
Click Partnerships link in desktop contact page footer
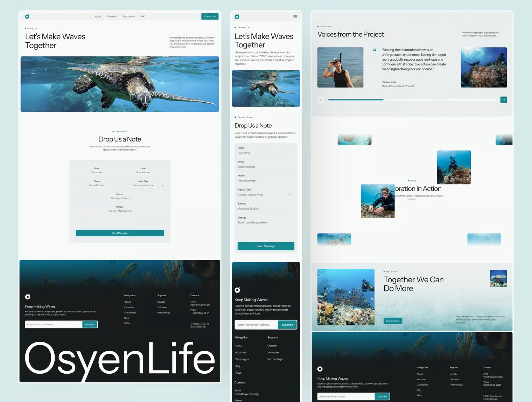164,313
